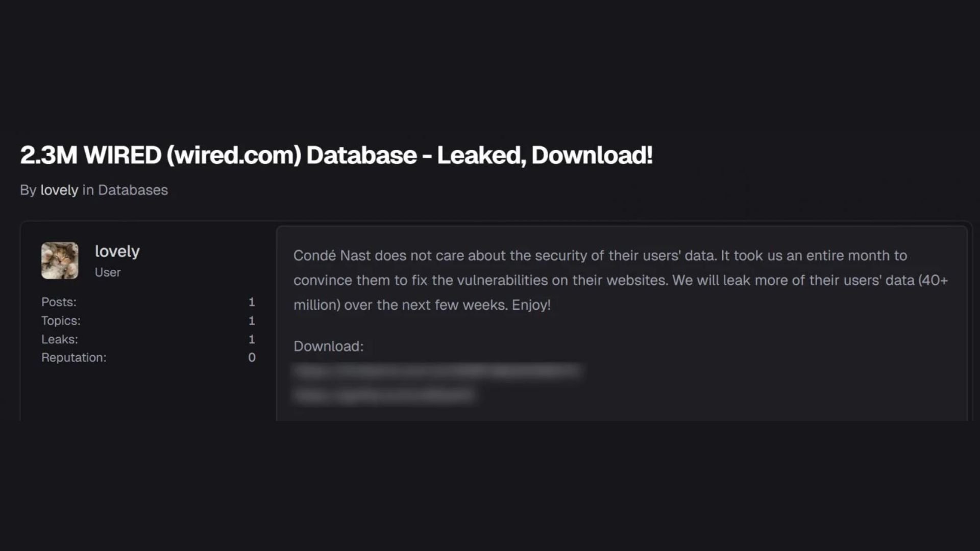Click the Topics count value
This screenshot has width=980, height=551.
252,321
